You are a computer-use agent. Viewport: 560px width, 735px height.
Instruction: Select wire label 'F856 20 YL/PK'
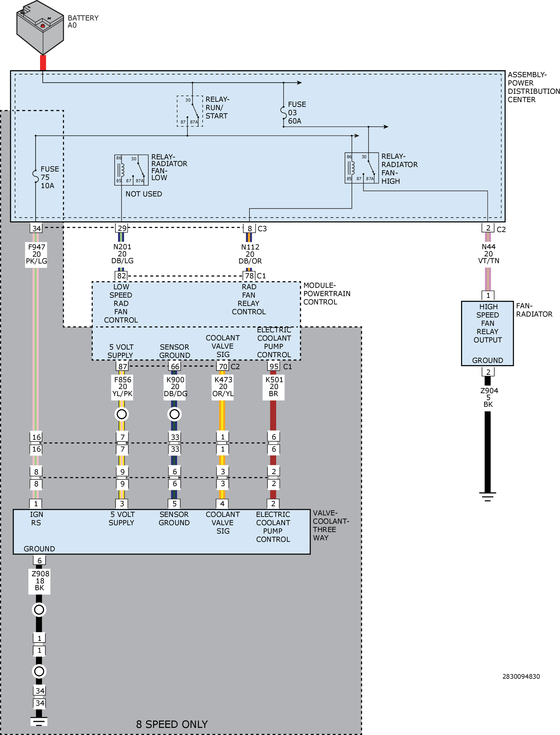[x=122, y=387]
